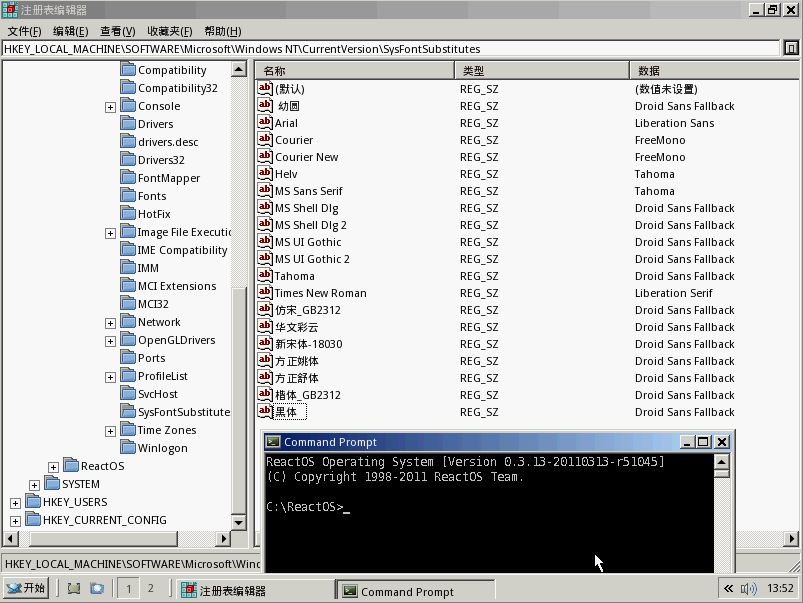Screen dimensions: 803x603
Task: Select the IMM folder icon
Action: pyautogui.click(x=128, y=267)
